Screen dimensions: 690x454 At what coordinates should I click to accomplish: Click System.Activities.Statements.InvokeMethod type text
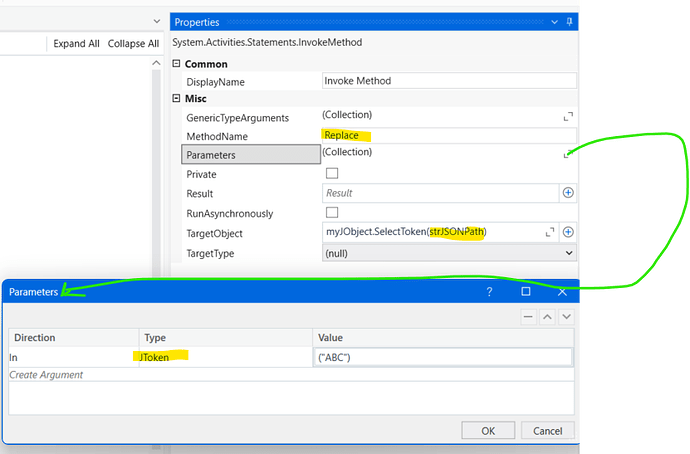click(267, 42)
